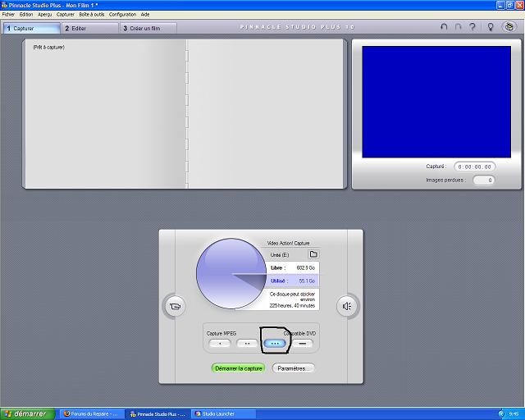Switch to Forums du Repaire taskbar window
The image size is (525, 420).
click(x=91, y=414)
